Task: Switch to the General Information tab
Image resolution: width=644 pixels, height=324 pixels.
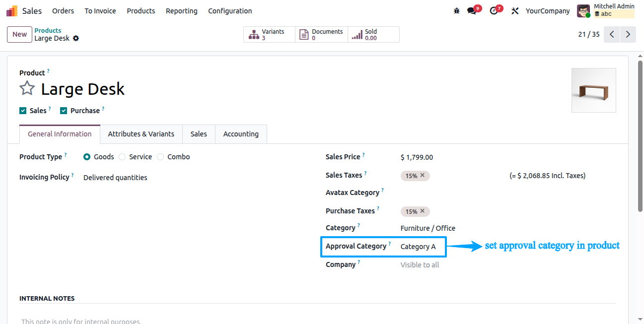Action: tap(60, 134)
